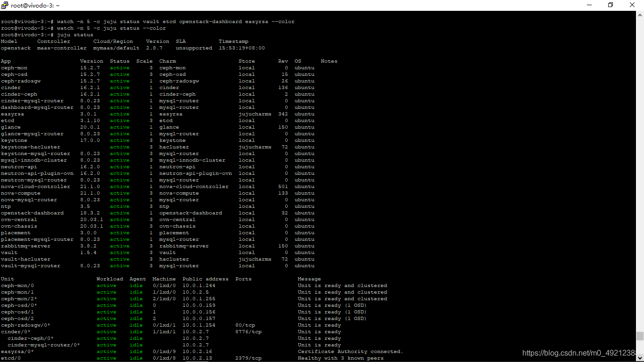644x362 pixels.
Task: Click the 'cinder-mysql-router/0*' unit name
Action: (x=44, y=345)
